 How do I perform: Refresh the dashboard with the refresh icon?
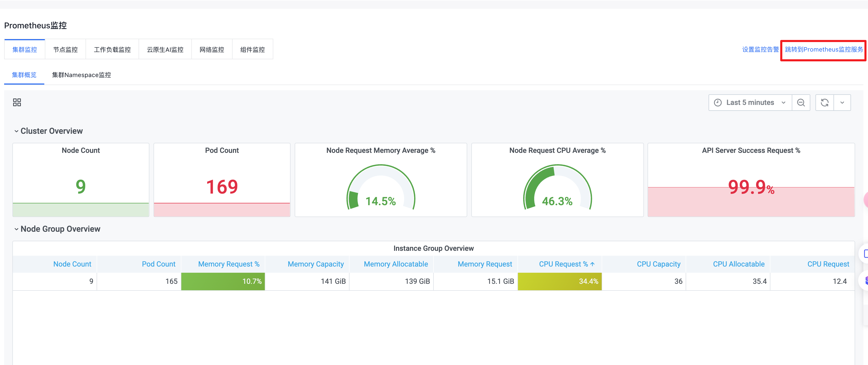click(x=824, y=103)
